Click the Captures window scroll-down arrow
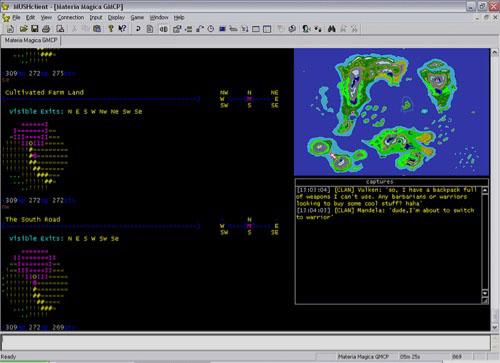The height and width of the screenshot is (363, 500). [x=485, y=293]
